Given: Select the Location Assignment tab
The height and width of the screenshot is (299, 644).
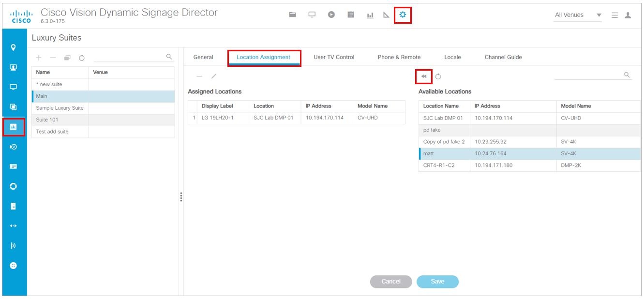Looking at the screenshot, I should (264, 57).
